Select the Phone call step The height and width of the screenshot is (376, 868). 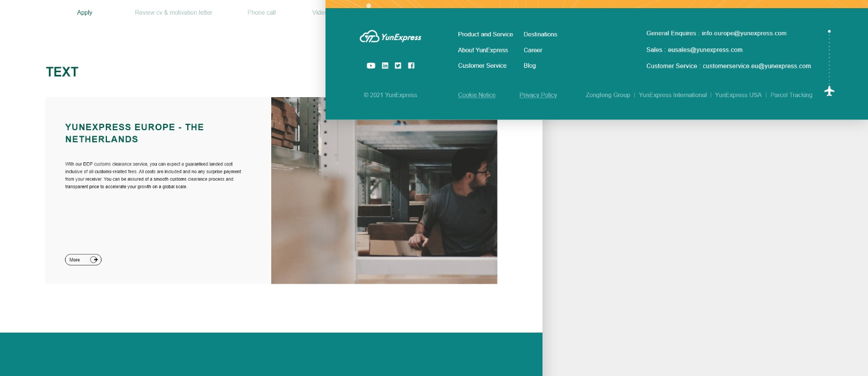coord(261,12)
